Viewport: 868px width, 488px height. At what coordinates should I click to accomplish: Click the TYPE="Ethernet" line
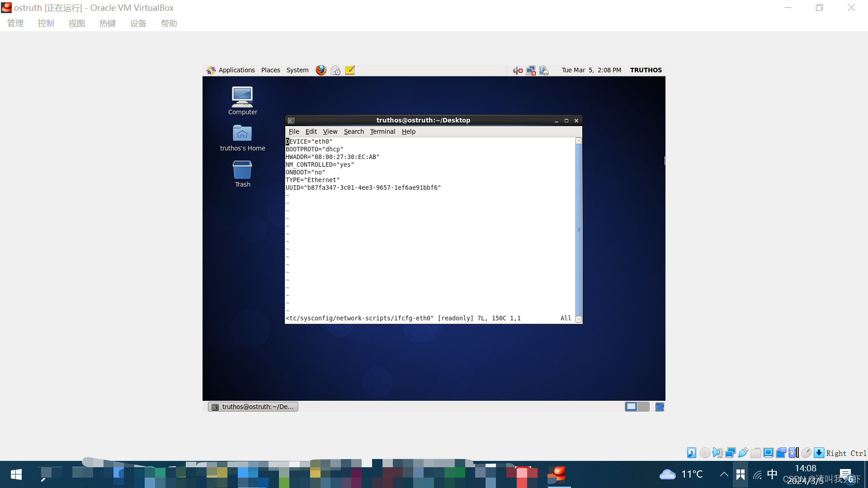click(x=313, y=180)
